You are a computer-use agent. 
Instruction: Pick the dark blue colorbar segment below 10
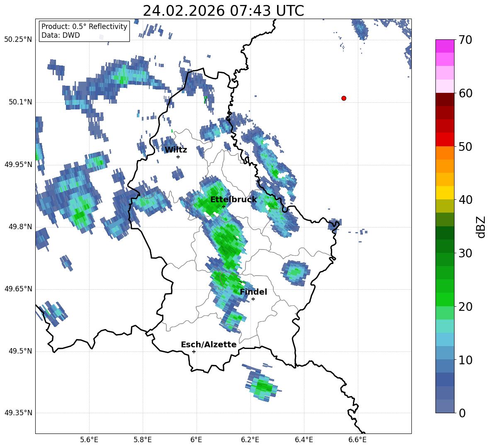click(445, 379)
